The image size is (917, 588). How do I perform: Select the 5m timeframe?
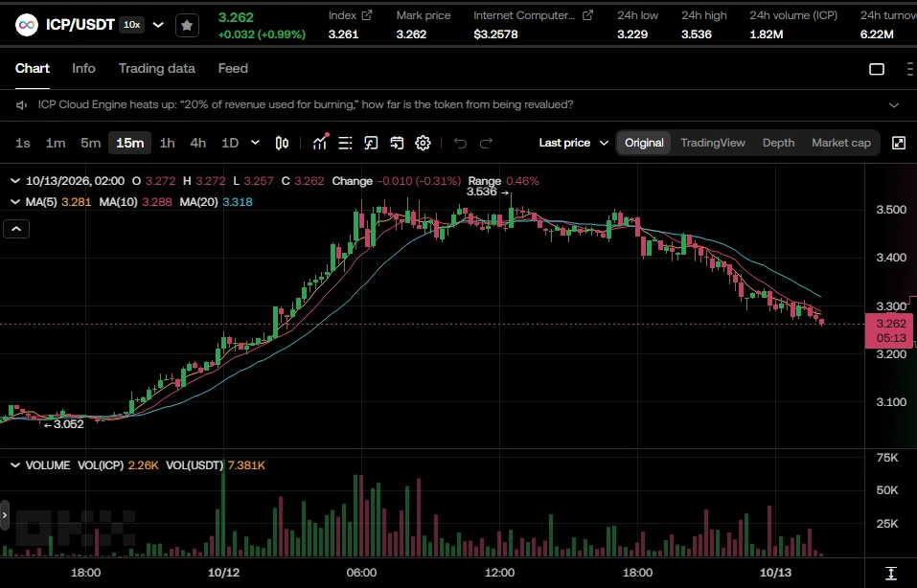coord(91,144)
